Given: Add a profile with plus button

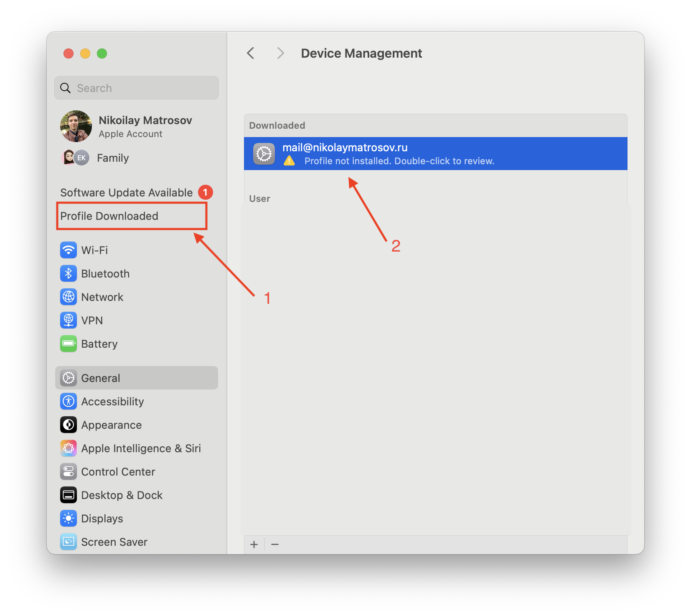Looking at the screenshot, I should point(254,545).
